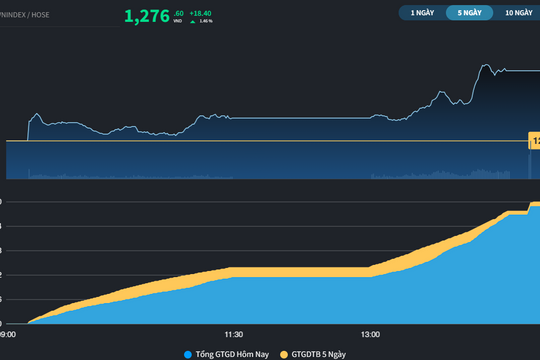Screen dimensions: 540x360
Task: Click the VND currency label
Action: click(x=177, y=21)
